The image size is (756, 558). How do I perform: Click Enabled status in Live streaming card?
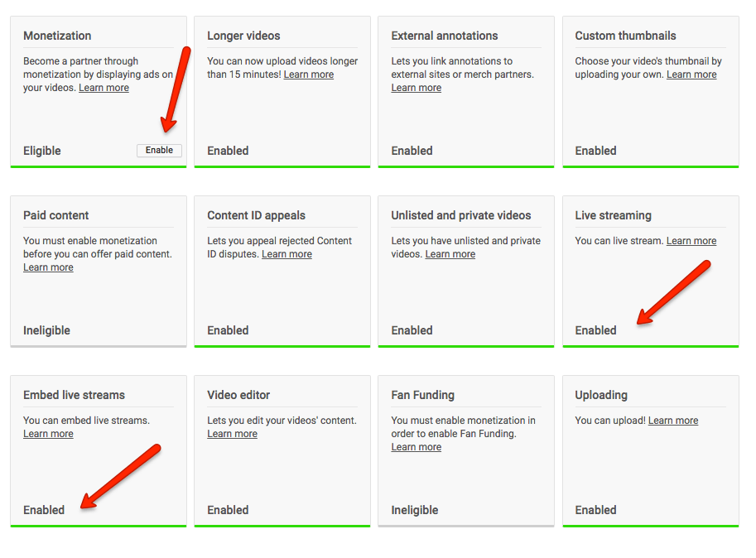(595, 330)
